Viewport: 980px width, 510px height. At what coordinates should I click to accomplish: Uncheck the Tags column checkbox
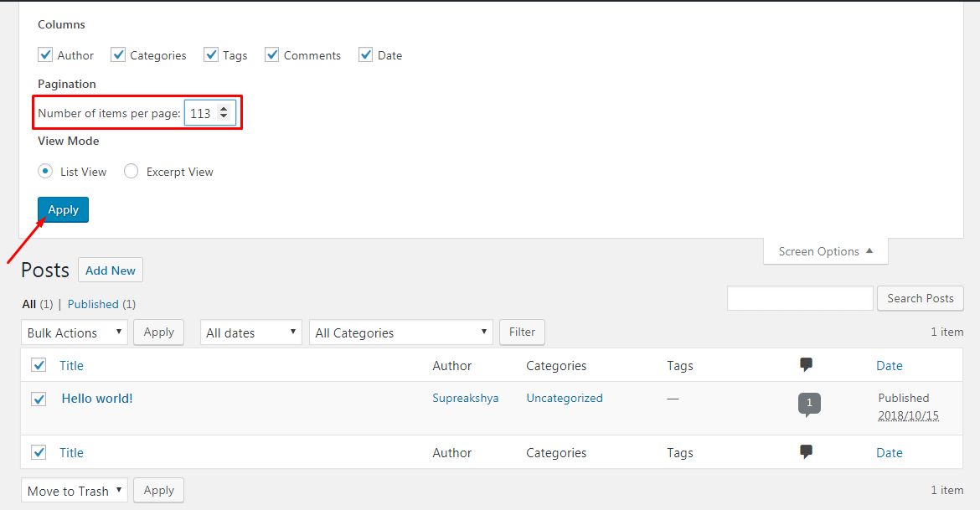[211, 55]
